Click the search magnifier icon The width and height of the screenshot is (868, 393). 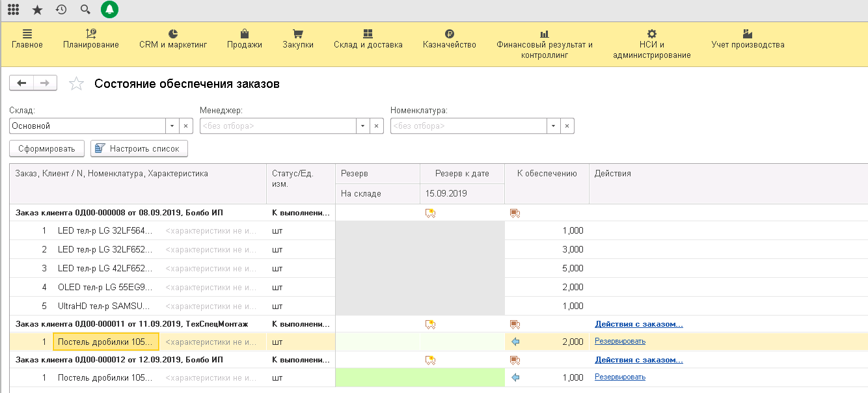(x=85, y=10)
